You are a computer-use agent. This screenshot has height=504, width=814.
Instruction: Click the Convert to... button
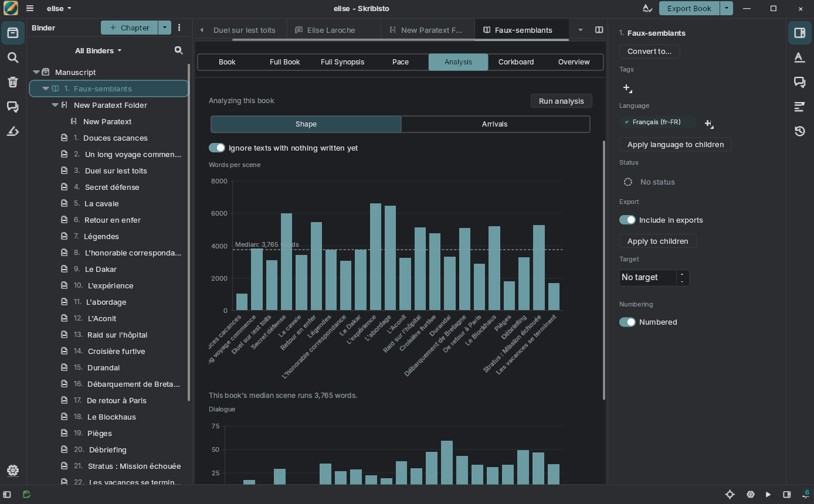pyautogui.click(x=649, y=51)
